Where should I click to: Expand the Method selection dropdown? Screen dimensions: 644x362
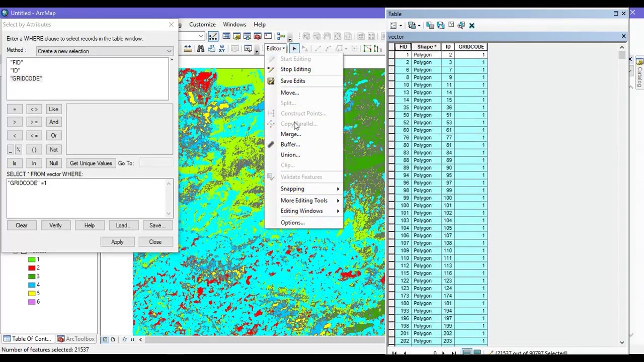169,51
